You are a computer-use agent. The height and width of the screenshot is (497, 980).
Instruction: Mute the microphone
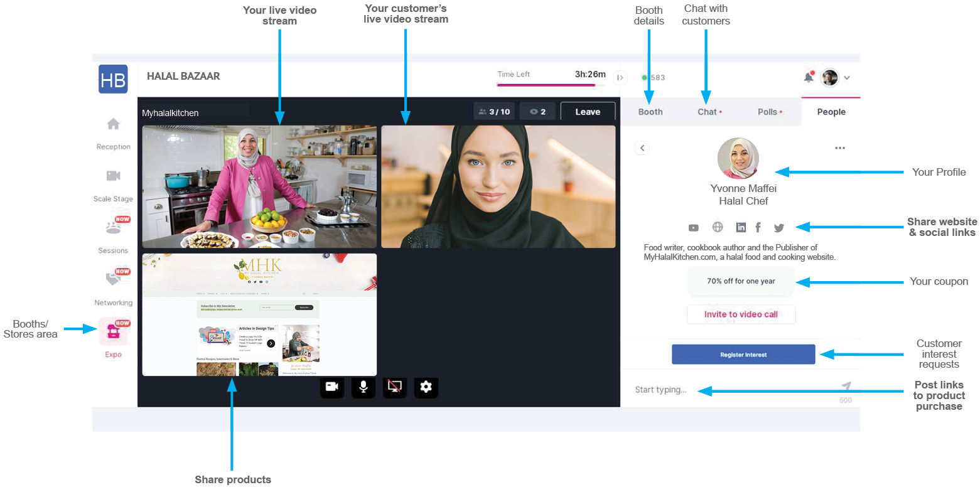tap(363, 387)
